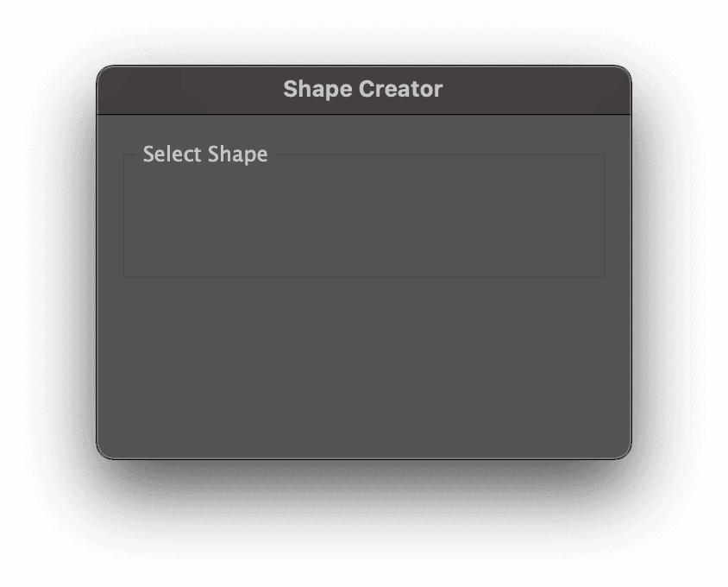The height and width of the screenshot is (587, 728).
Task: Click empty title bar area left of title
Action: (x=185, y=90)
